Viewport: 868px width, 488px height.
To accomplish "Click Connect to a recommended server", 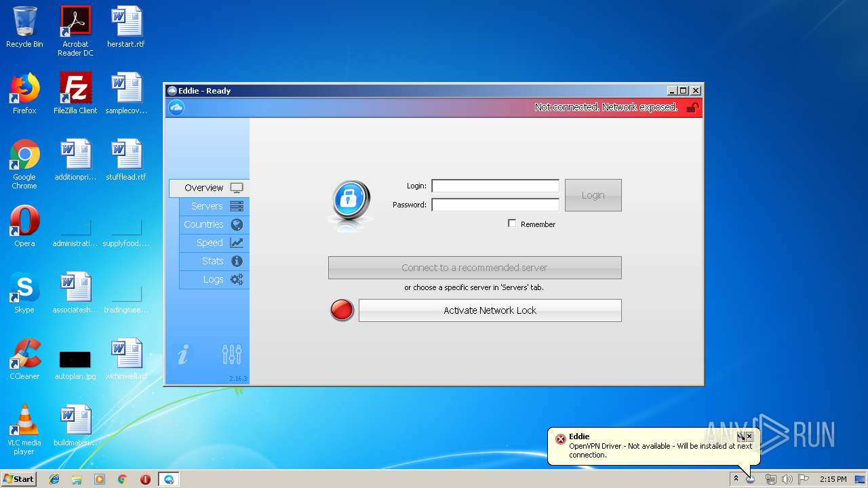I will (475, 268).
